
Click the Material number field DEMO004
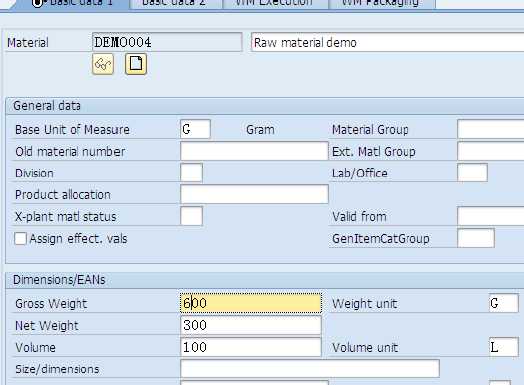[x=167, y=42]
